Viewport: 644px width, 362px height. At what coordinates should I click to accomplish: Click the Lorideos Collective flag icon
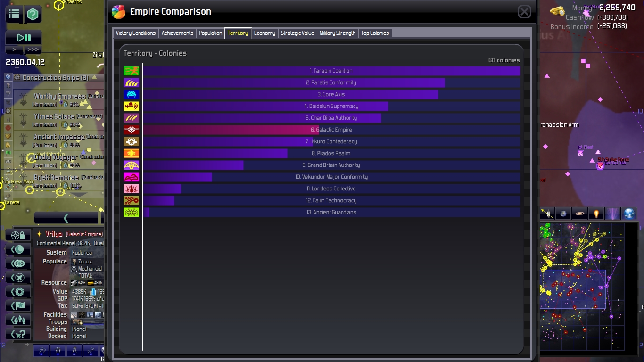pos(132,189)
